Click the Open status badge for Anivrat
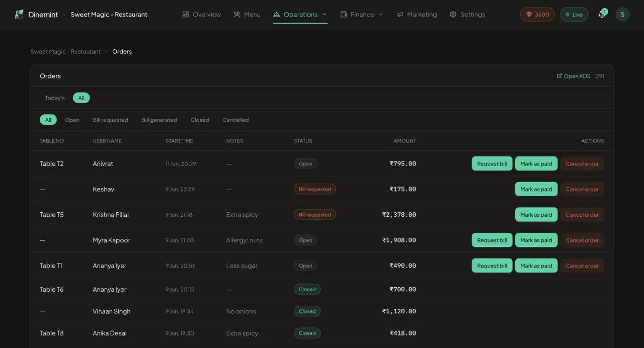 pyautogui.click(x=305, y=163)
